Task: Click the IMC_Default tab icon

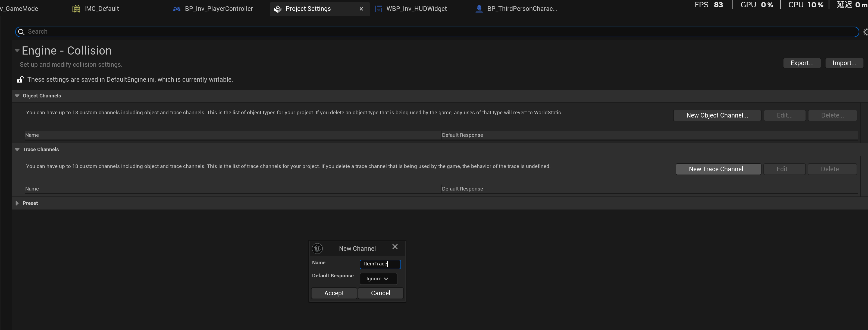Action: click(x=77, y=9)
